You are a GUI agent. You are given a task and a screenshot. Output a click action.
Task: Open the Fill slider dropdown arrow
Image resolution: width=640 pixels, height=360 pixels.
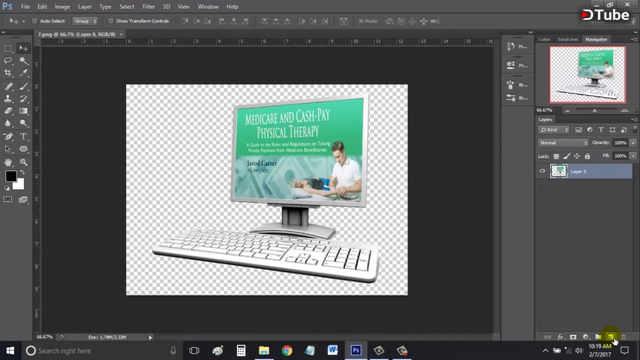tap(633, 156)
